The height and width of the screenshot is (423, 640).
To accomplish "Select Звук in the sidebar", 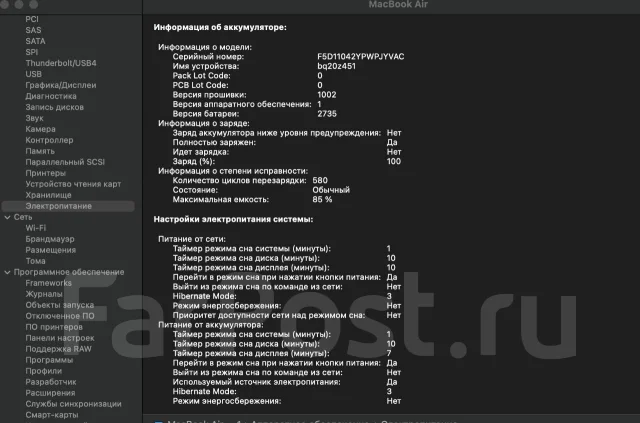I will (x=34, y=118).
